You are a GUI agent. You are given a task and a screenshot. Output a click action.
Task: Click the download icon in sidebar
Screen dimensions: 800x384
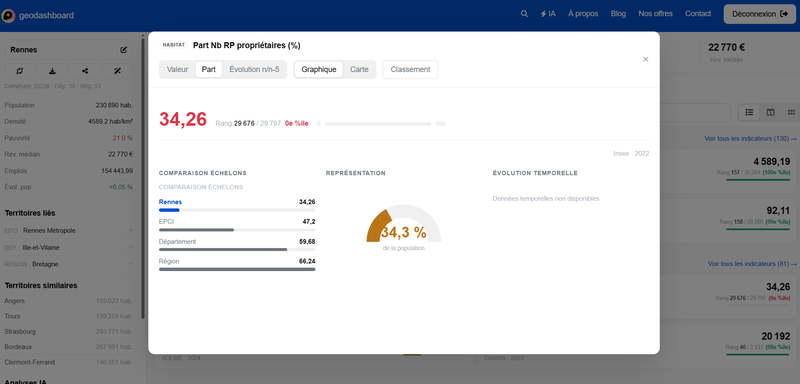click(52, 71)
